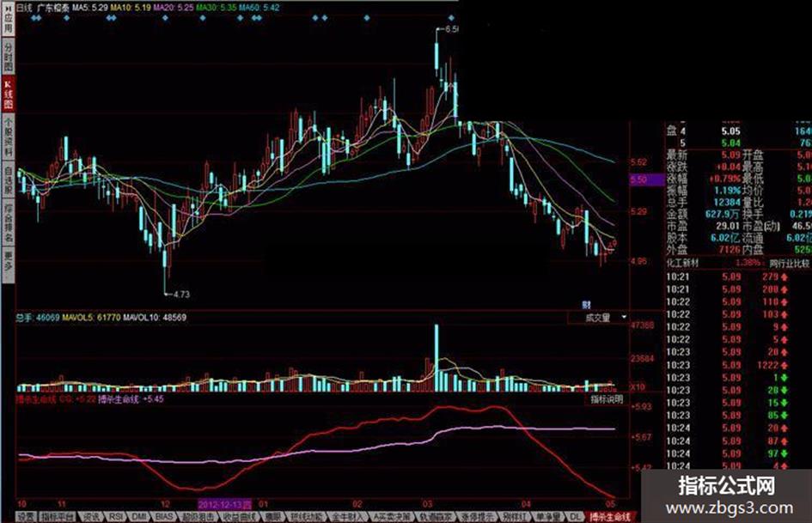
Task: Click the MAVOL10: 48569 label
Action: tap(155, 318)
